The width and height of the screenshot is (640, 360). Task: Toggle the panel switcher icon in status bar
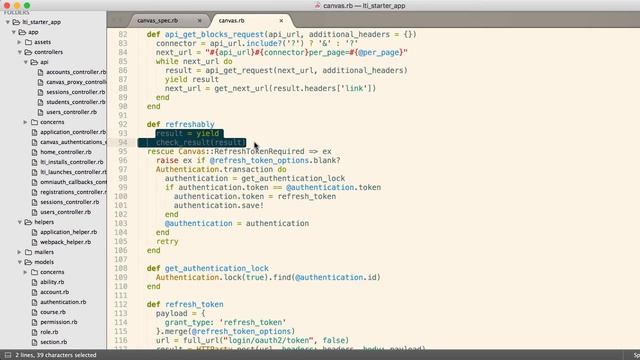pos(7,355)
